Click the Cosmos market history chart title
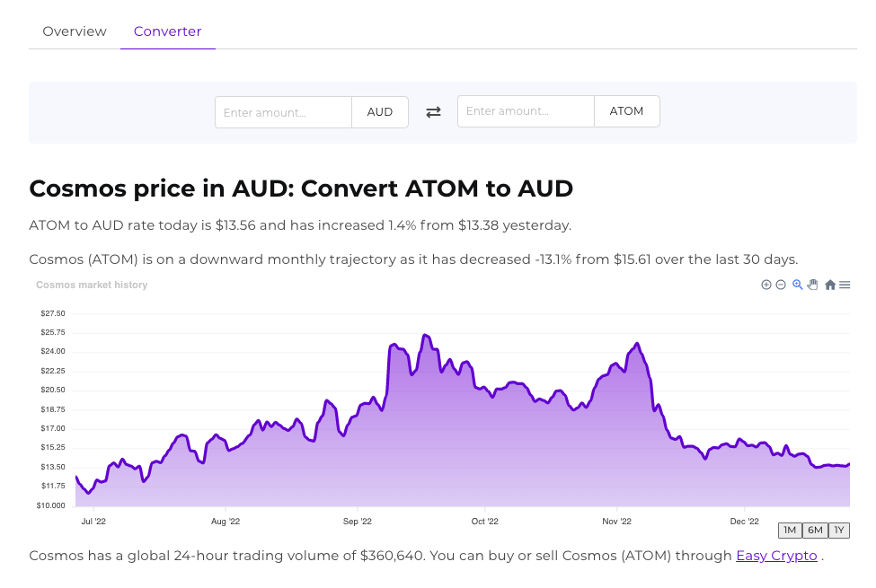Screen dimensions: 876x588 pyautogui.click(x=92, y=285)
